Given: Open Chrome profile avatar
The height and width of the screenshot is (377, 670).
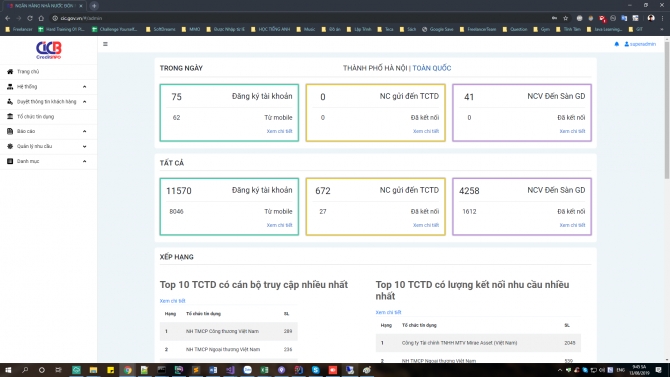Looking at the screenshot, I should pos(651,18).
